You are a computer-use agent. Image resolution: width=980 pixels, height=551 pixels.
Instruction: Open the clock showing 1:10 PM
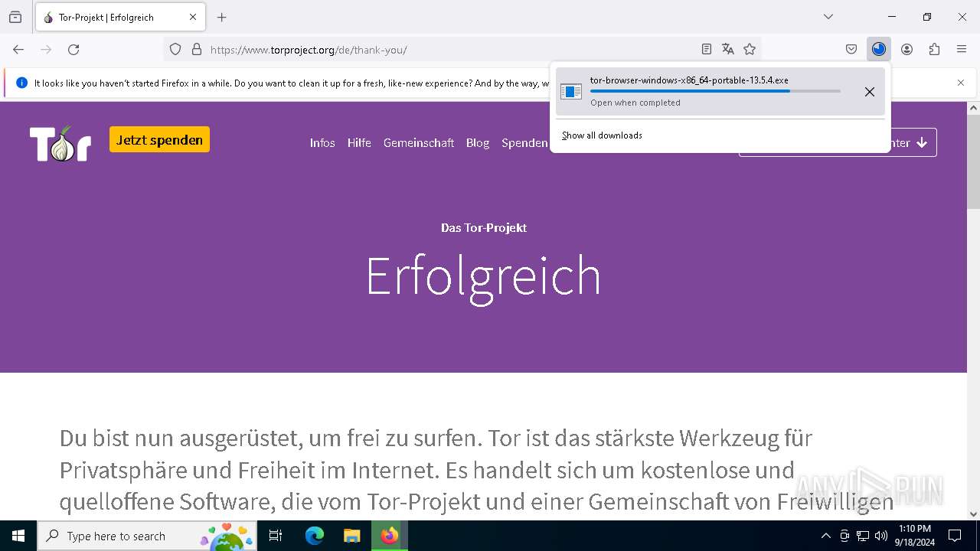(x=915, y=536)
